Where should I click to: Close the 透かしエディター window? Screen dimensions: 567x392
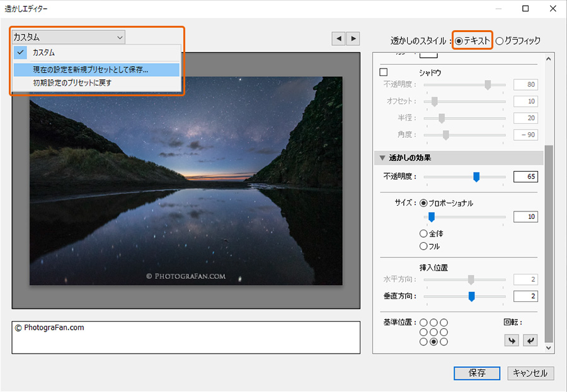(553, 8)
